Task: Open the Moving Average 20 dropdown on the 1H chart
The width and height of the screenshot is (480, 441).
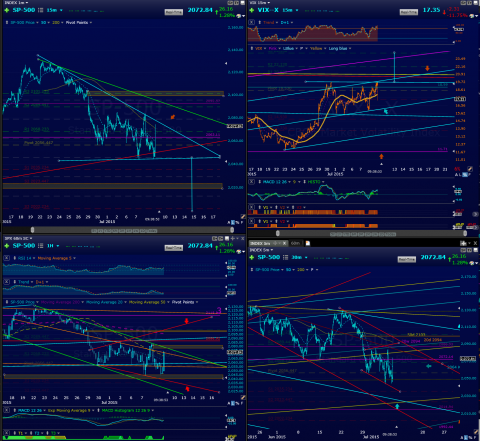Action: [x=106, y=302]
